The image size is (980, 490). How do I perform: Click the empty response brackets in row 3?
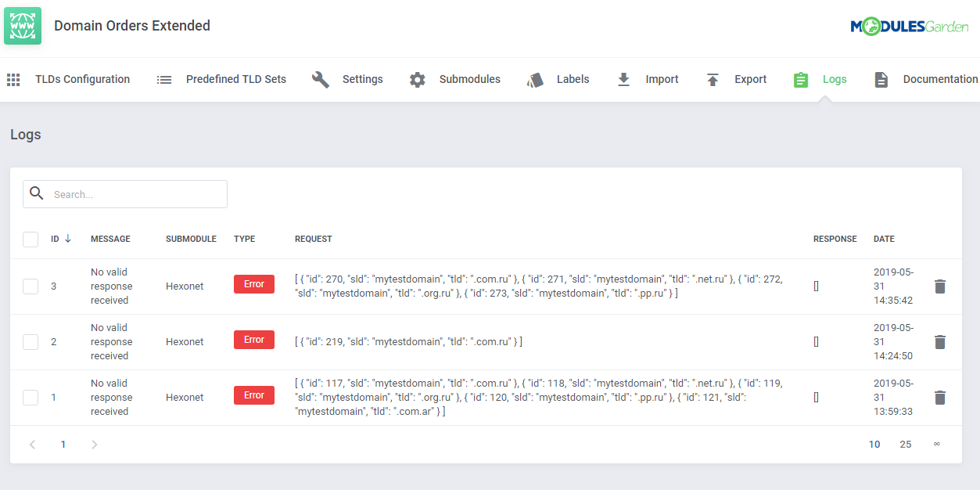[x=816, y=286]
